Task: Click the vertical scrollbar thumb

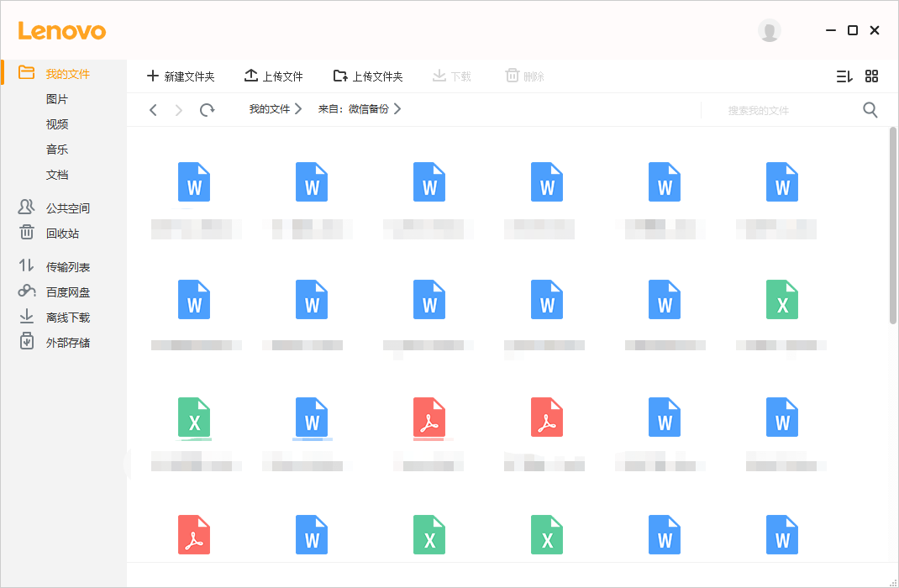Action: coord(893,225)
